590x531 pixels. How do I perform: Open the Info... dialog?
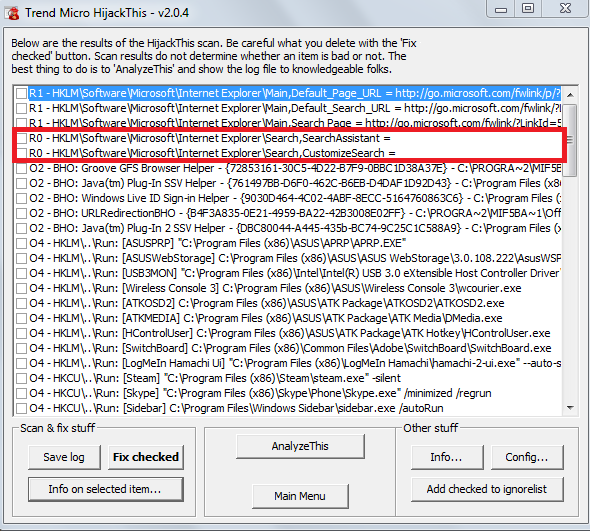pos(447,457)
